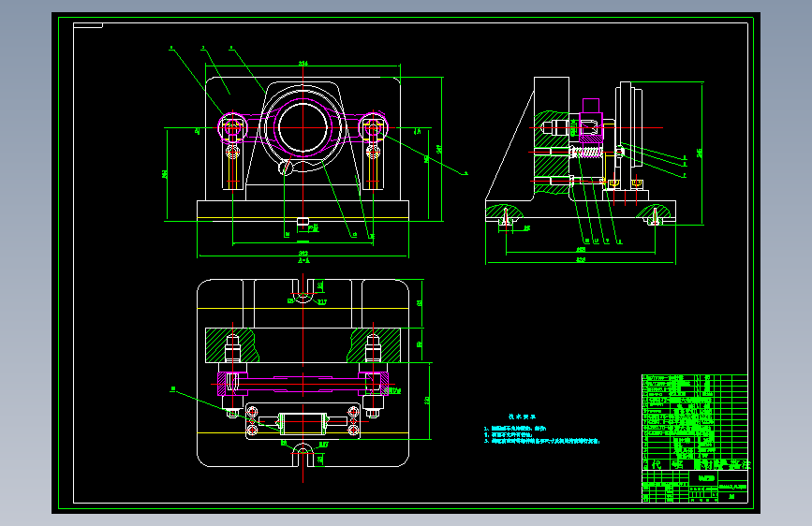This screenshot has height=526, width=812.
Task: Click the title block at the bottom right
Action: point(694,486)
